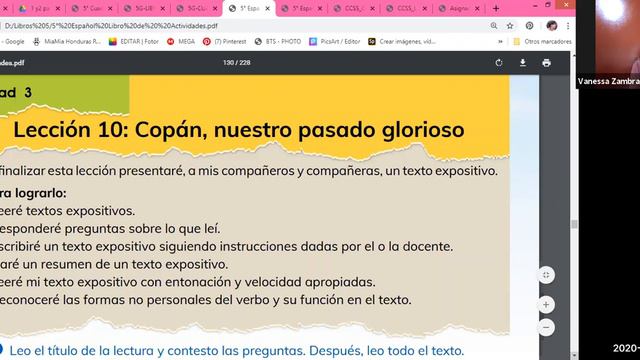Viewport: 640px width, 360px height.
Task: Expand hidden bookmarks with the chevron
Action: click(500, 42)
